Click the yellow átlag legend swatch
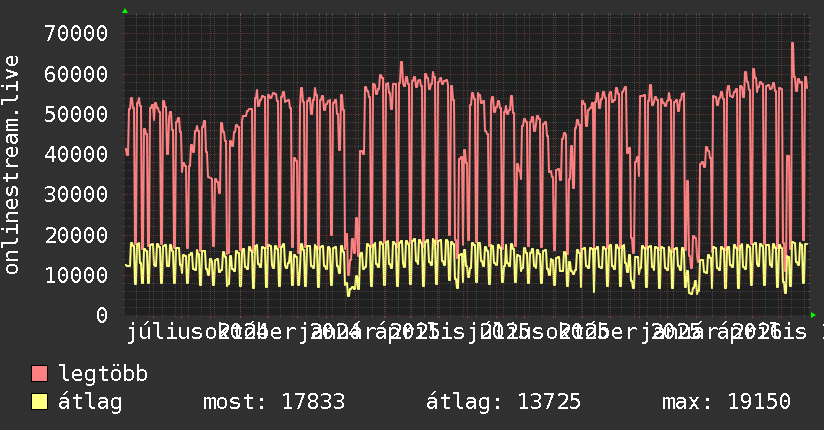Image resolution: width=824 pixels, height=430 pixels. point(39,402)
